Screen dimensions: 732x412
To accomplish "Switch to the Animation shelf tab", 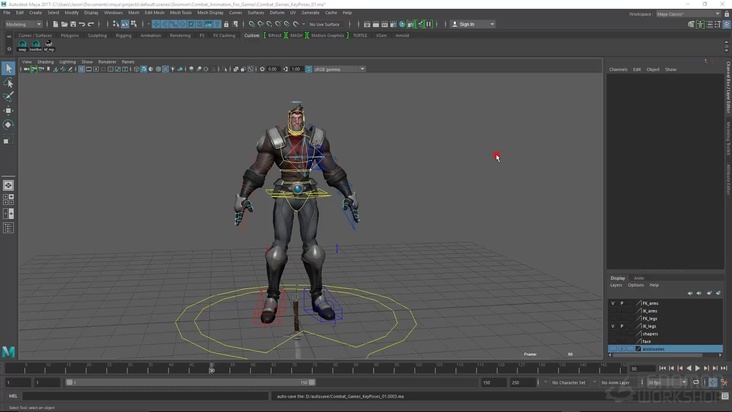I will pos(150,35).
